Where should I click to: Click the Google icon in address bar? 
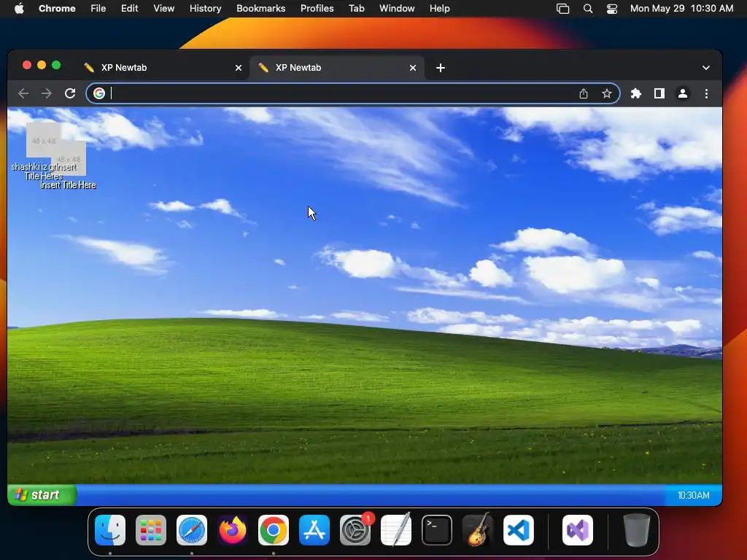click(99, 93)
